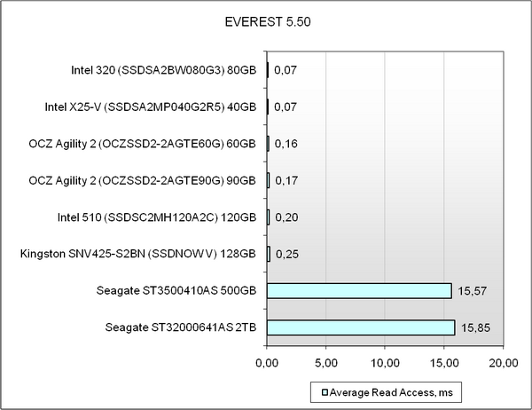Image resolution: width=532 pixels, height=410 pixels.
Task: Click the 0,07 value for Intel 320
Action: click(286, 70)
